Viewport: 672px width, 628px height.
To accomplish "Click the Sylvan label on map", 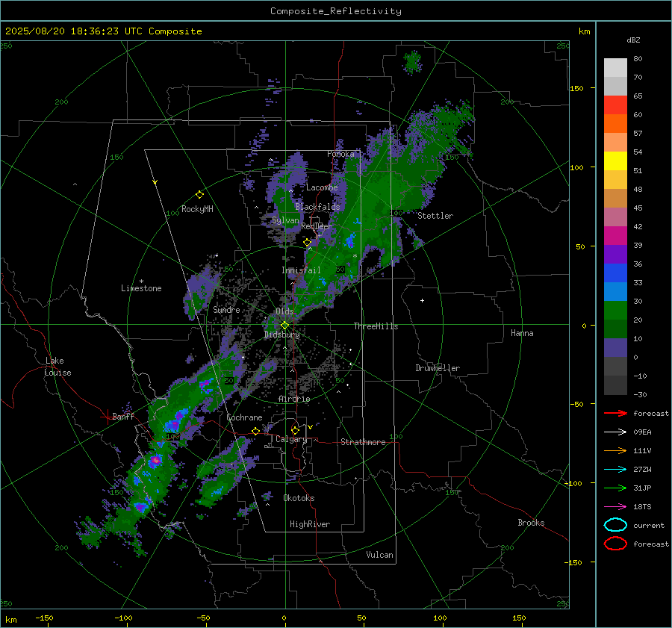I will click(285, 220).
